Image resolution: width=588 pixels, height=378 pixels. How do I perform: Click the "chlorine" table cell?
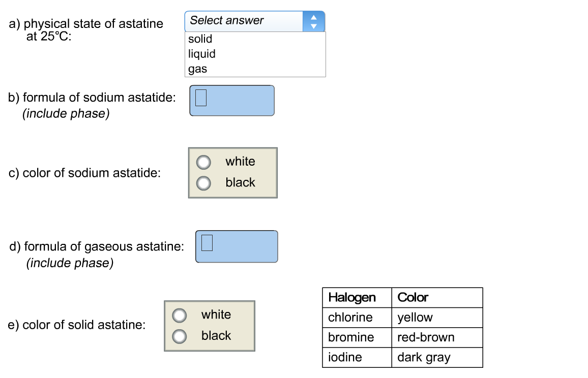tap(350, 318)
